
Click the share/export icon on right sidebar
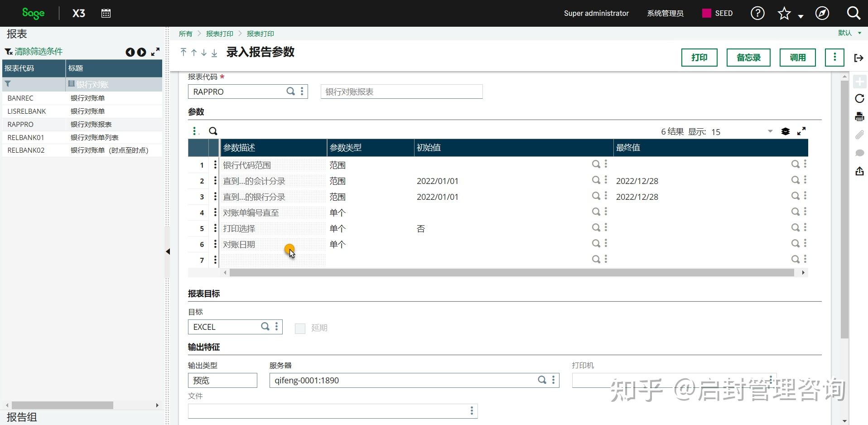pyautogui.click(x=859, y=171)
